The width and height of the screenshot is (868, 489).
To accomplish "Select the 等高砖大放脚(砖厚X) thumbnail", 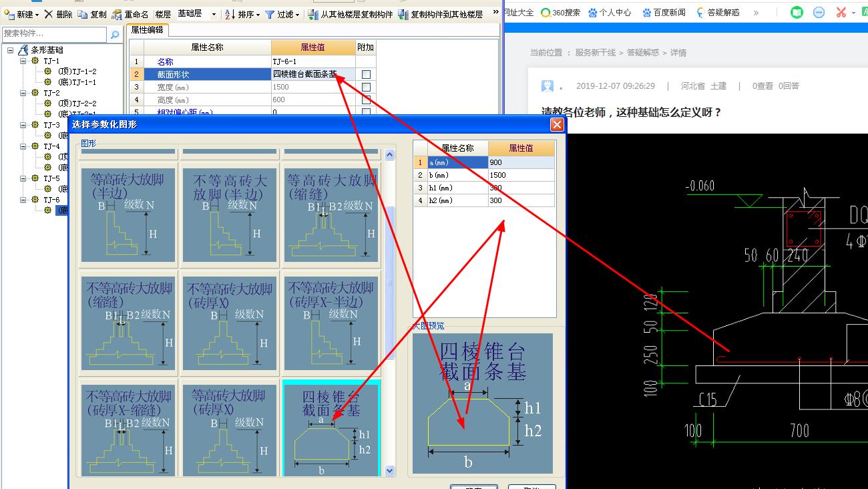I will tap(230, 428).
